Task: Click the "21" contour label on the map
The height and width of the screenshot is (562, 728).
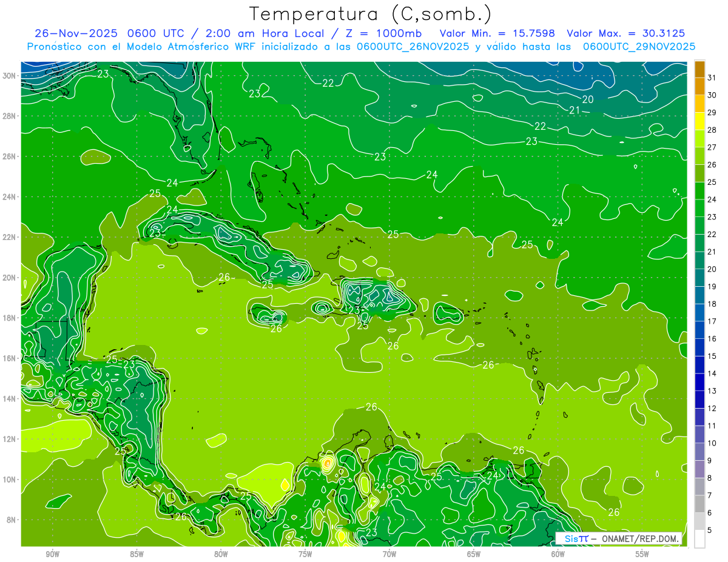Action: click(x=575, y=110)
